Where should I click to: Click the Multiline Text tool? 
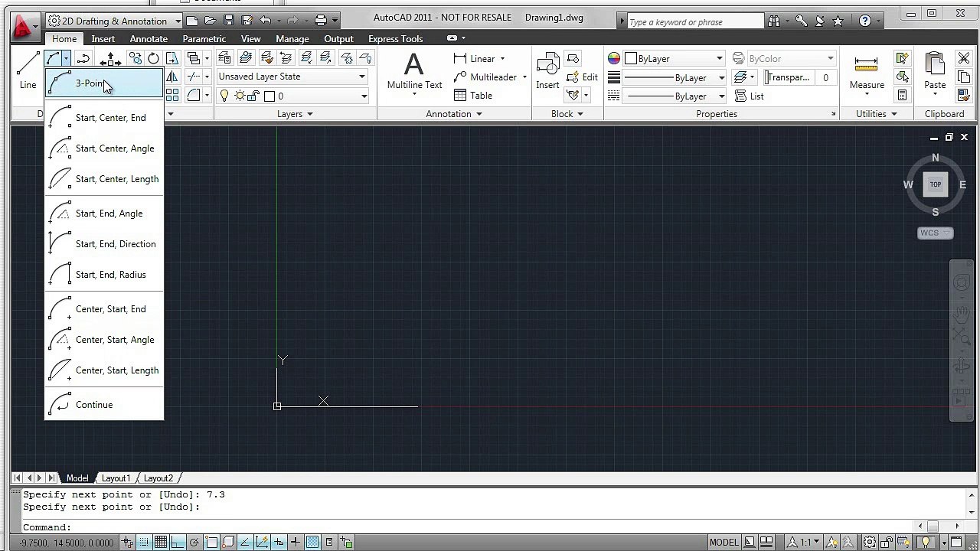click(414, 73)
